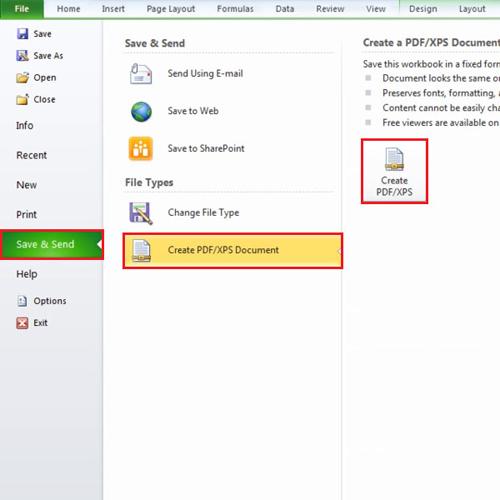The image size is (500, 500).
Task: Switch to the Data tab
Action: (285, 9)
